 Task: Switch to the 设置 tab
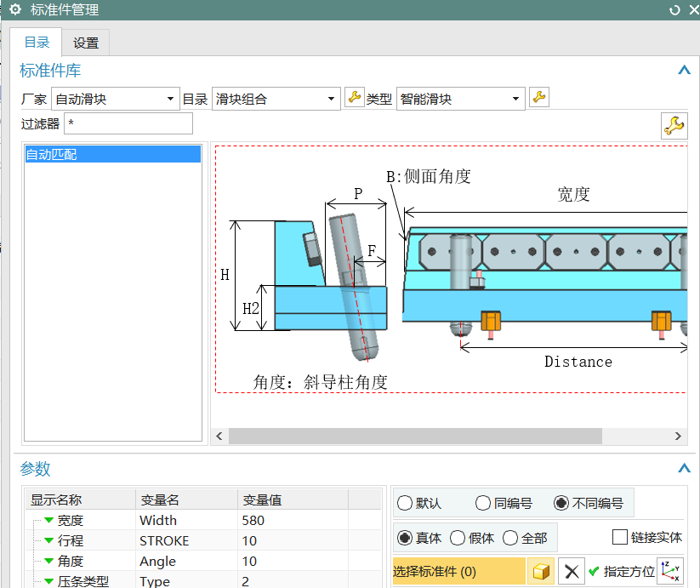click(86, 43)
